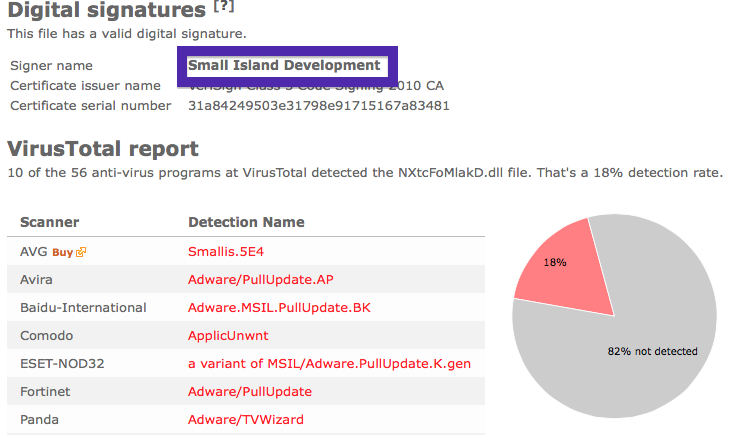Click the VirusTotal report heading

(103, 149)
